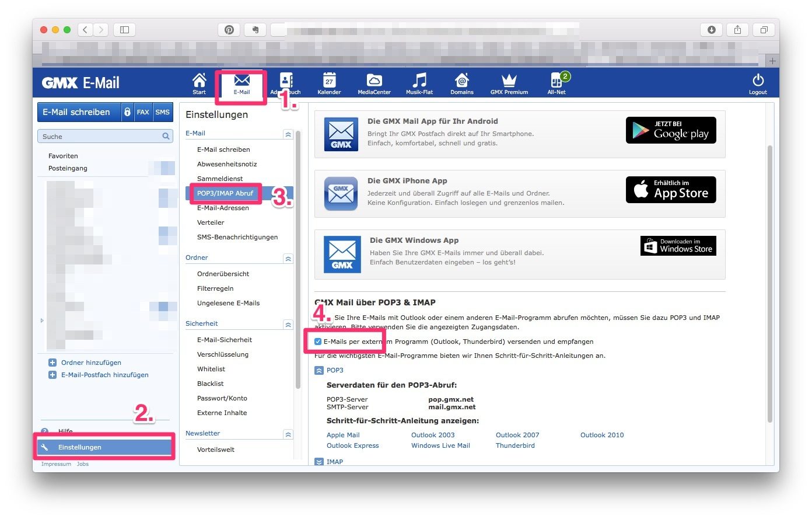Screen dimensions: 812x519
Task: Open the MediaCenter cloud icon
Action: click(374, 83)
